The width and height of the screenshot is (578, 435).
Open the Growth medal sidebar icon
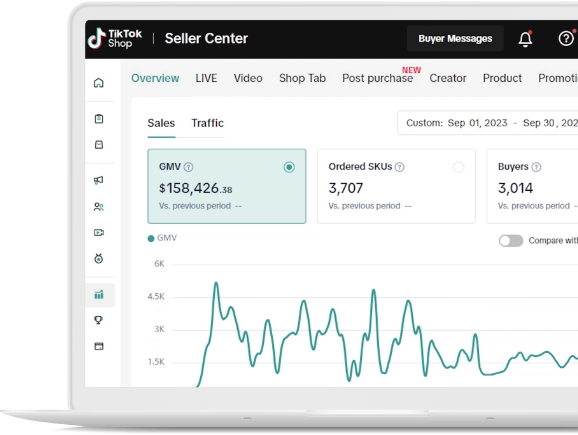coord(98,258)
